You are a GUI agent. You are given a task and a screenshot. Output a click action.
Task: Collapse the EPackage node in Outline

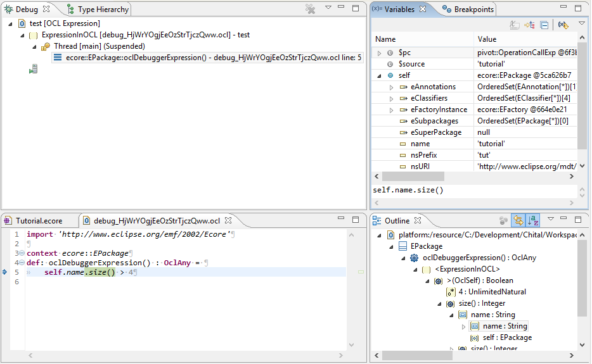click(x=391, y=247)
